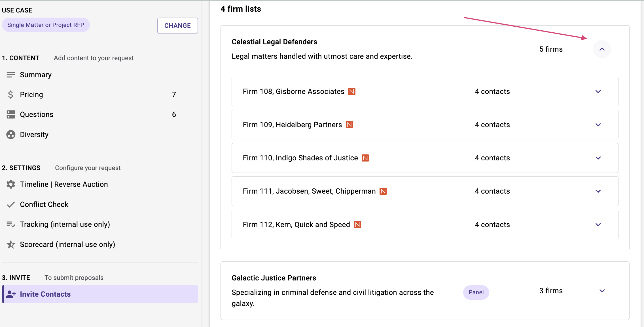Viewport: 644px width, 327px height.
Task: Click the Single Matter or Project RFP chip
Action: point(46,25)
